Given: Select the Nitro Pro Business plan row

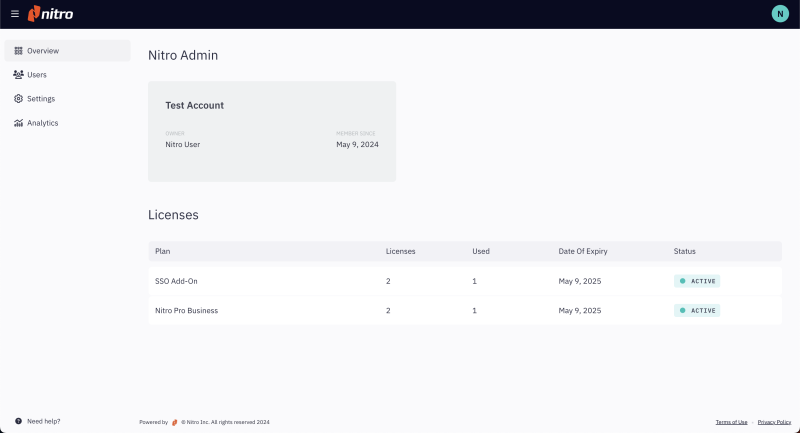Looking at the screenshot, I should coord(465,311).
